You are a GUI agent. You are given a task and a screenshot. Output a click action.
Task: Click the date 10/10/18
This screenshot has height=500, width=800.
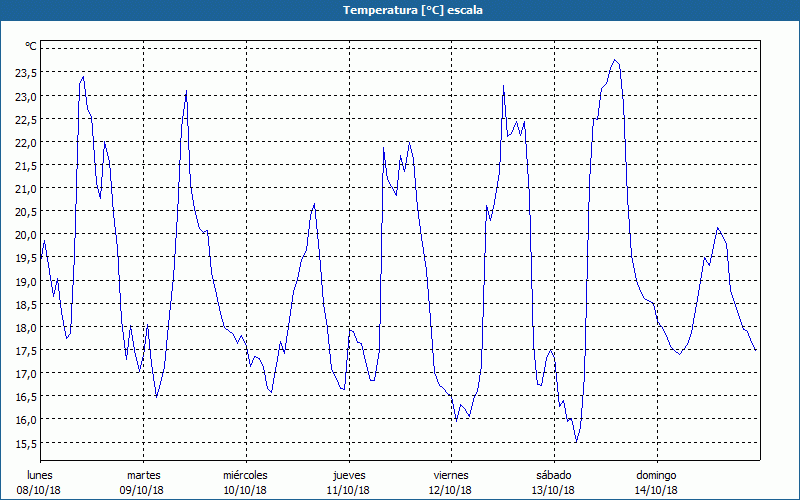[x=245, y=490]
